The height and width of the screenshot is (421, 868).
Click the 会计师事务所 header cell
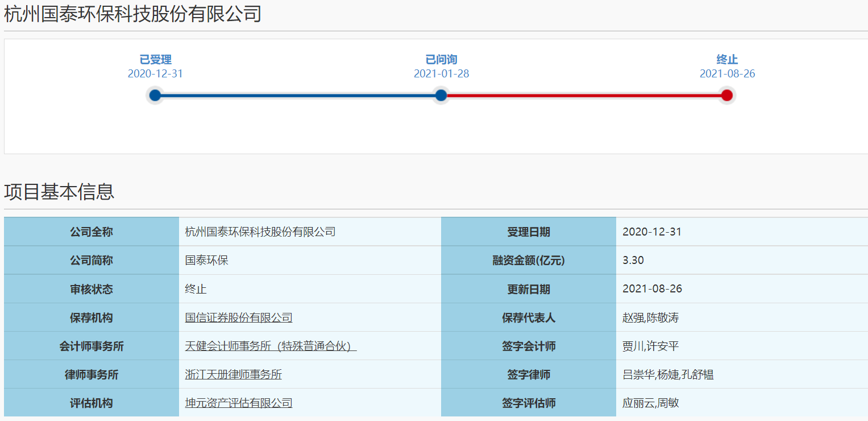tap(92, 346)
